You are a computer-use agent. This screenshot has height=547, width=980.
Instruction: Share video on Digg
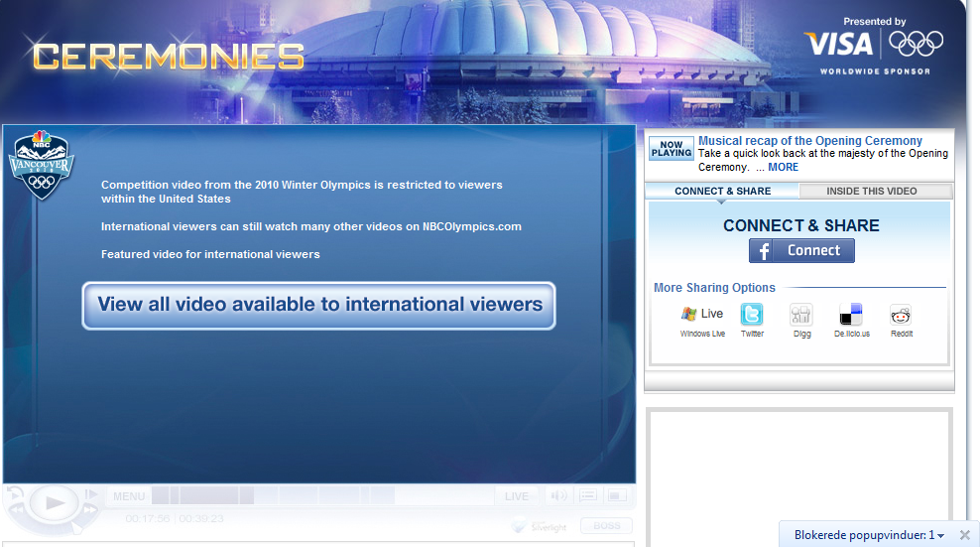(801, 316)
